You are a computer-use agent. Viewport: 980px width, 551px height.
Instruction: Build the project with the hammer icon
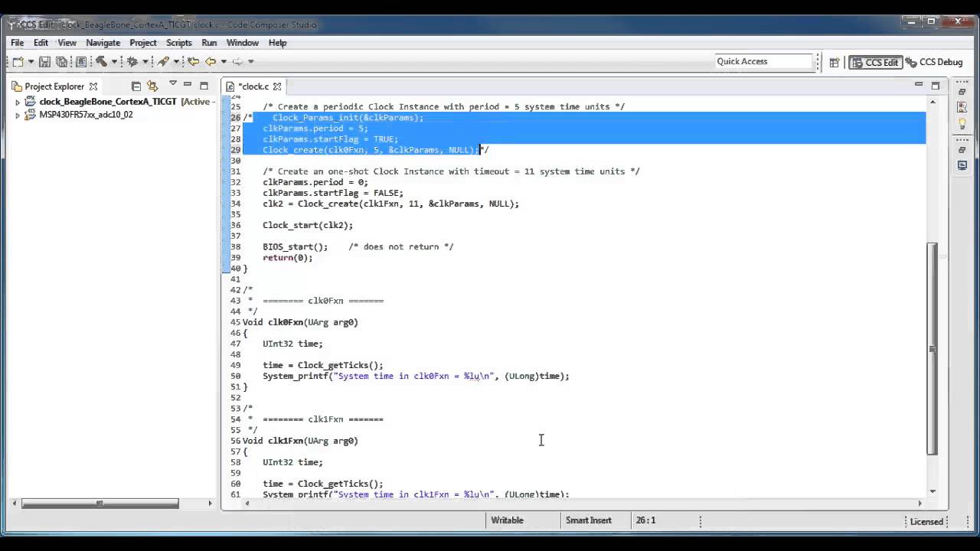point(100,61)
